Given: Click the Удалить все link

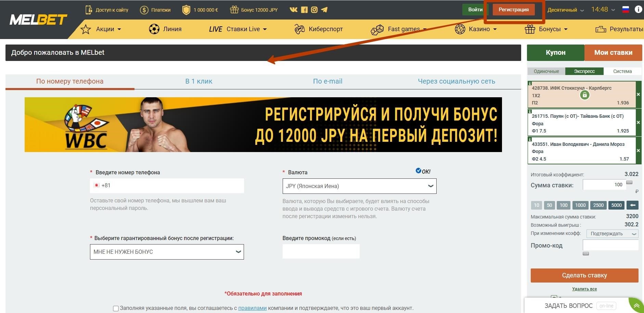Looking at the screenshot, I should [584, 289].
